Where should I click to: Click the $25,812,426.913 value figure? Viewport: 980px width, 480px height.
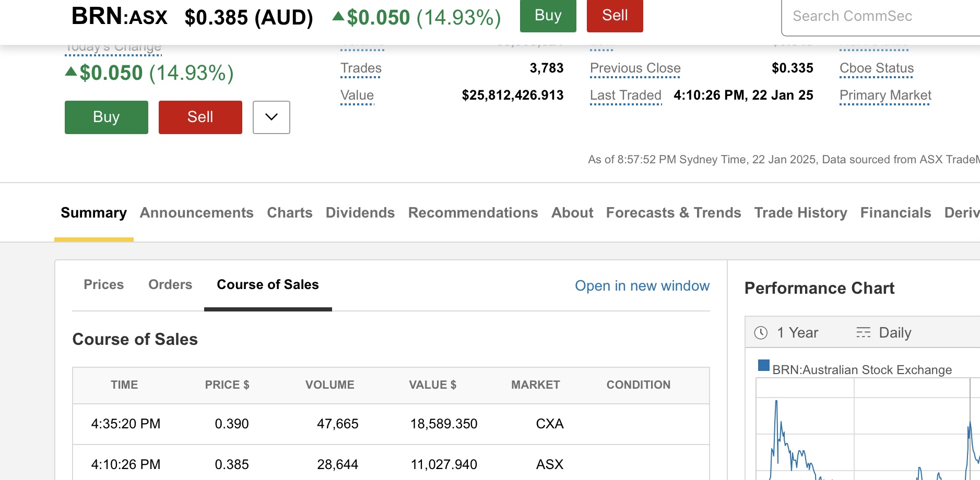(513, 95)
